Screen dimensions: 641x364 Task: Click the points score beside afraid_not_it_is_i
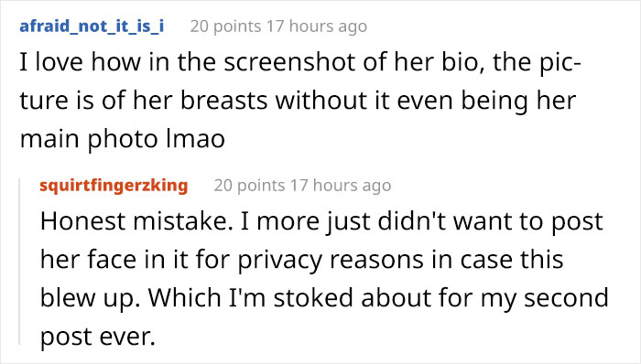[x=225, y=27]
